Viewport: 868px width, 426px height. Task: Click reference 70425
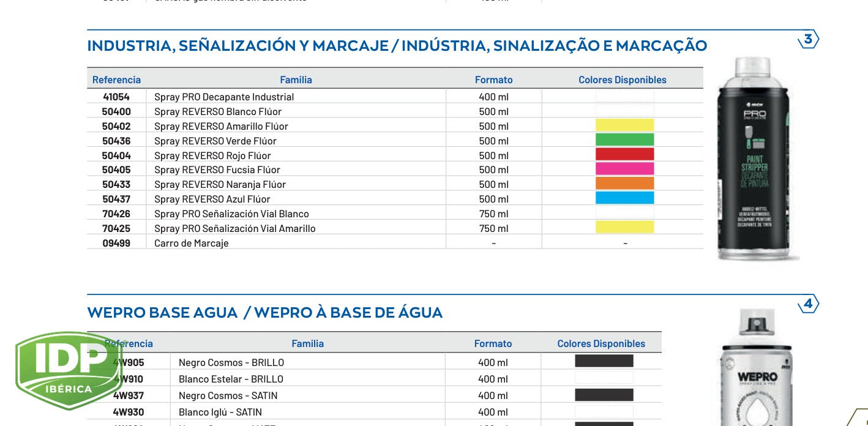point(116,228)
